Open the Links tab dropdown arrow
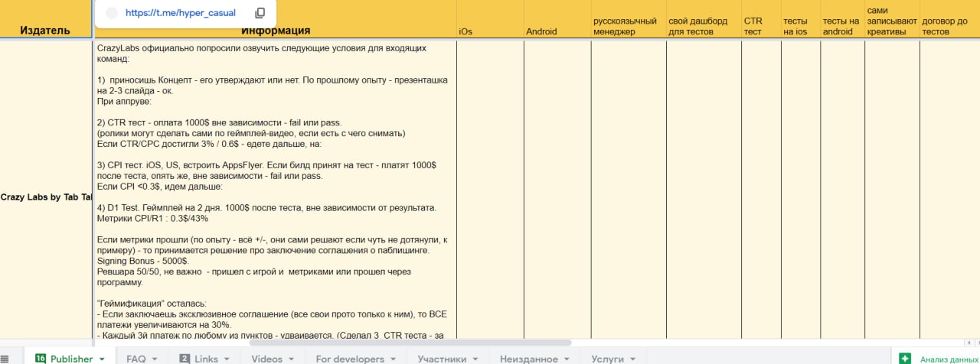Viewport: 980px width, 364px height. point(227,359)
